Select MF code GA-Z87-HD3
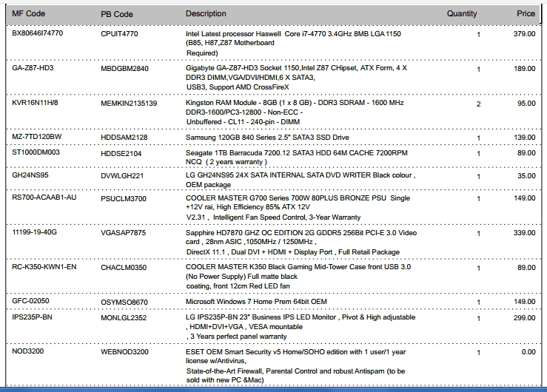Image resolution: width=547 pixels, height=392 pixels. point(33,67)
